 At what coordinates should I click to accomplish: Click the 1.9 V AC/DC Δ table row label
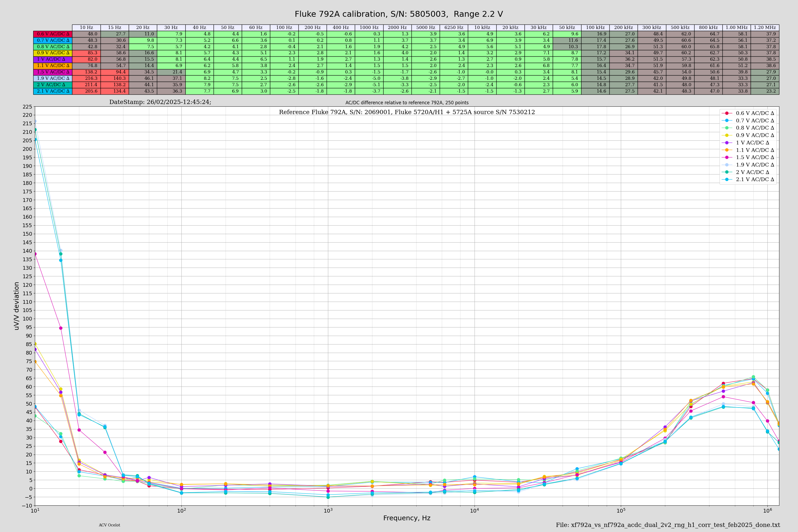[53, 78]
